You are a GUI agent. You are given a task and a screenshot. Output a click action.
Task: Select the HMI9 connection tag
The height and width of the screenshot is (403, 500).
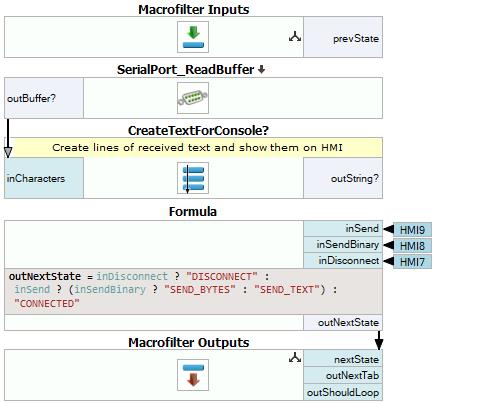point(412,230)
